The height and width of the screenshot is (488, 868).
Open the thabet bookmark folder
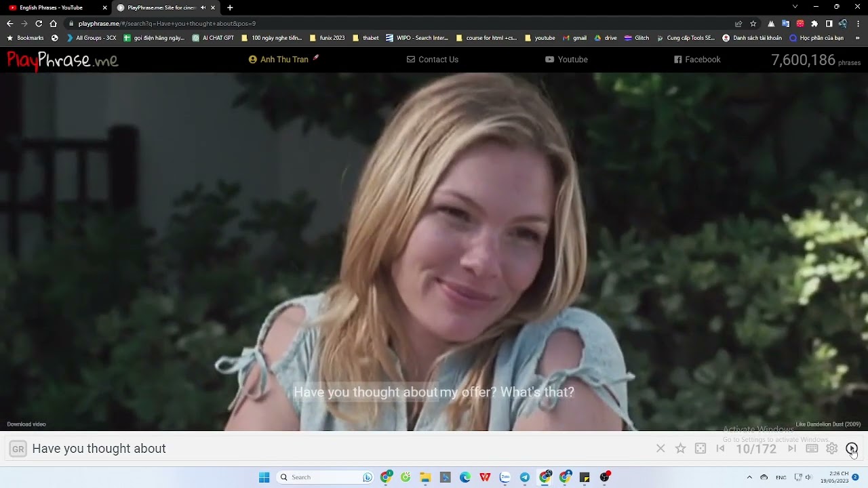click(366, 38)
